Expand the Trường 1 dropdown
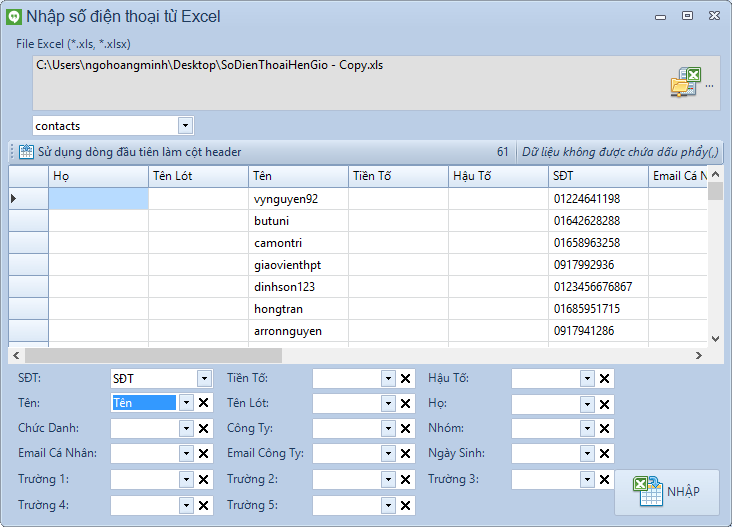The width and height of the screenshot is (732, 527). click(186, 479)
